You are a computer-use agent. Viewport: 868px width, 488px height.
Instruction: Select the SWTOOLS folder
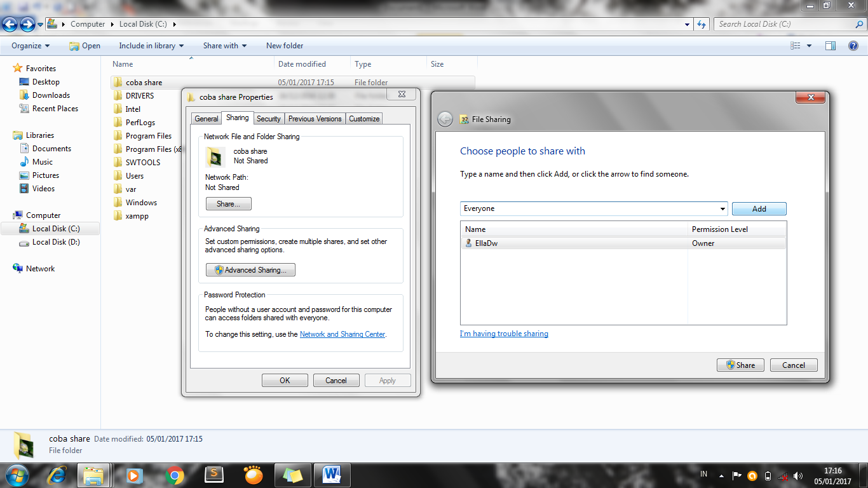142,163
